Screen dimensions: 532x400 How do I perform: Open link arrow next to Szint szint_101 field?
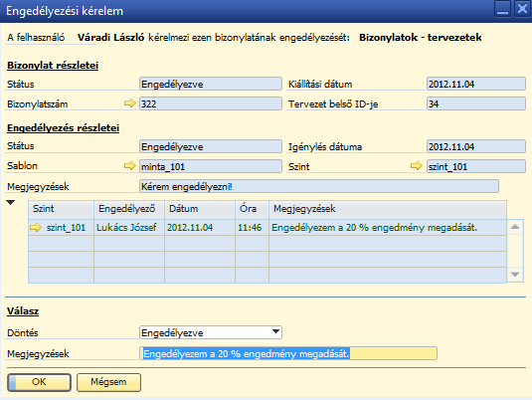coord(417,166)
